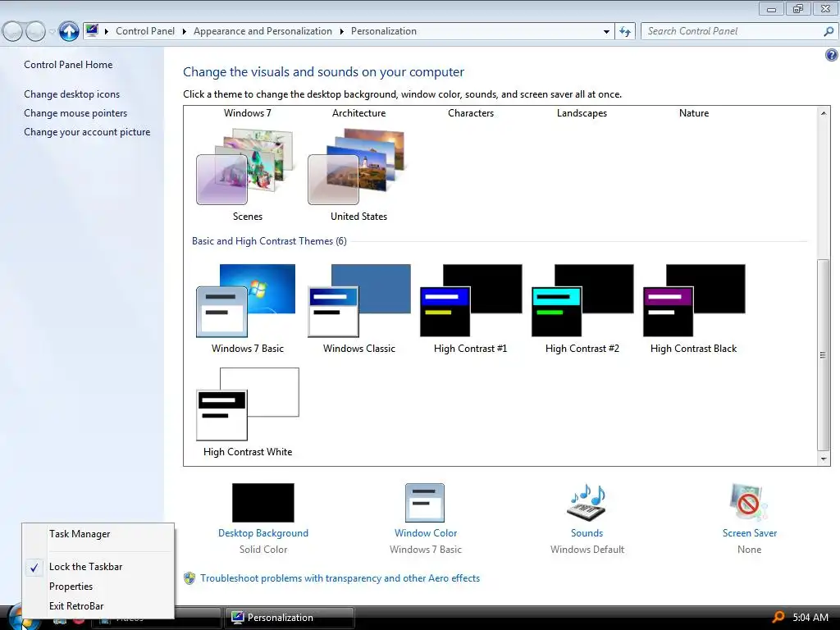Choose Exit RetroBar from context menu
Screen dimensions: 840x630
point(98,606)
